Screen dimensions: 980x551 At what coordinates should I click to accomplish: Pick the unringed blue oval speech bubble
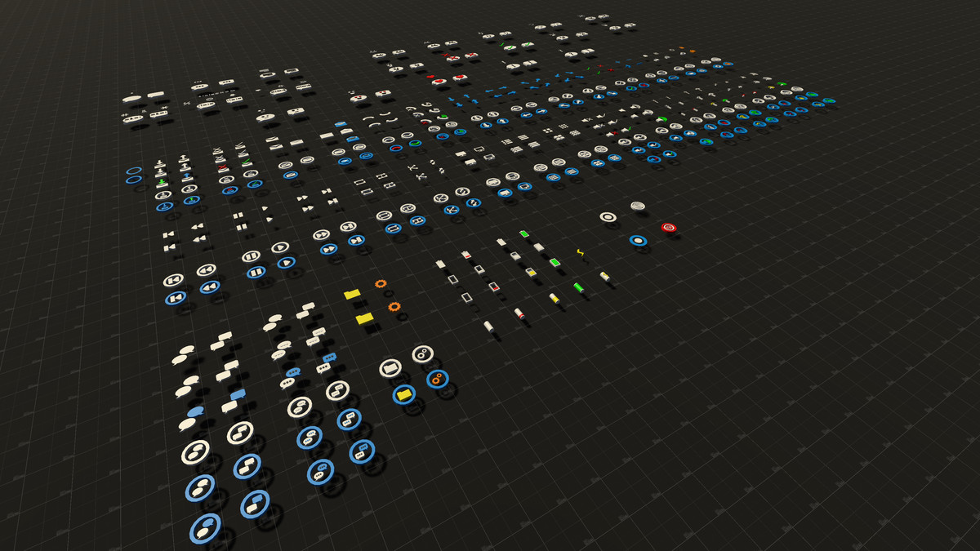pyautogui.click(x=195, y=411)
